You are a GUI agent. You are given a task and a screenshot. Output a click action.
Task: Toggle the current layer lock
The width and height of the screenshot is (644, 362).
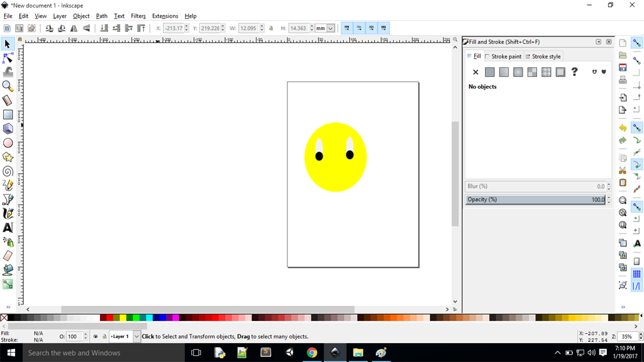coord(104,337)
